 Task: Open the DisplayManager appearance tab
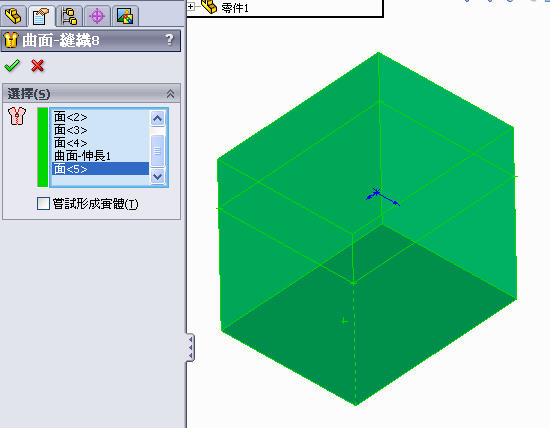125,16
